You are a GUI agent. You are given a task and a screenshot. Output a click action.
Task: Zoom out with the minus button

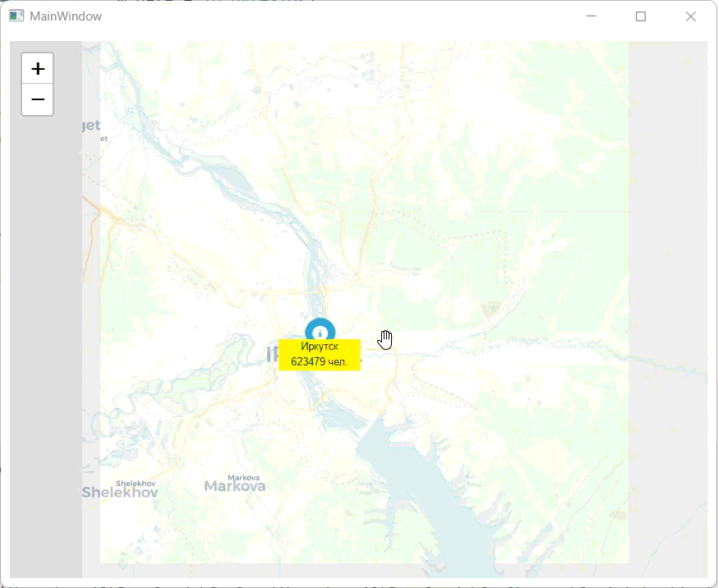pyautogui.click(x=37, y=99)
